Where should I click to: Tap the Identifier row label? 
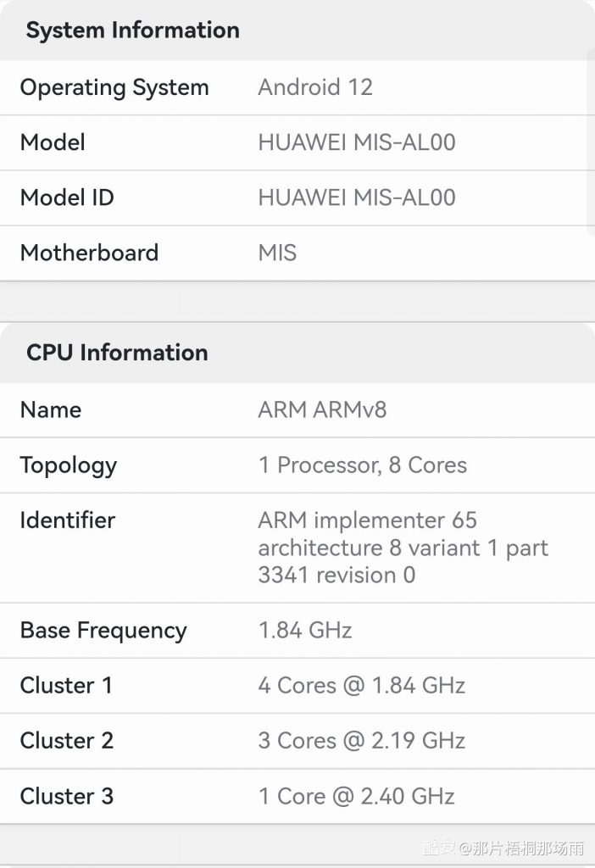tap(68, 520)
